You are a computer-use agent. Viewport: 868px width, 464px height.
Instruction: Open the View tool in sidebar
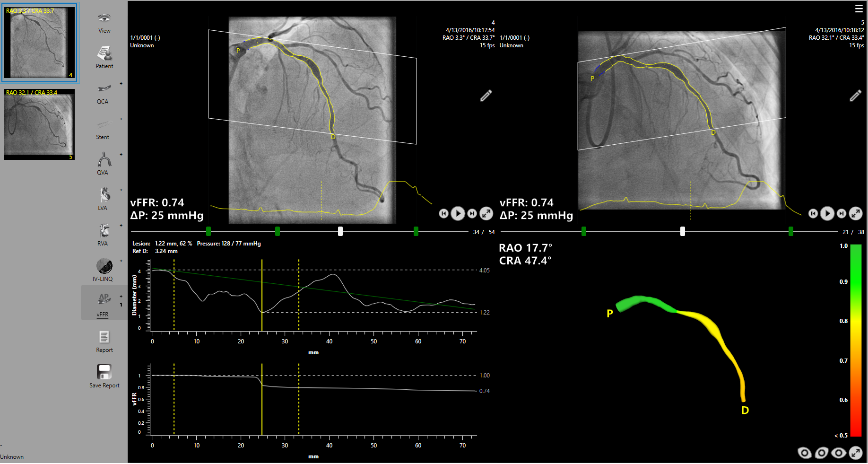(104, 23)
